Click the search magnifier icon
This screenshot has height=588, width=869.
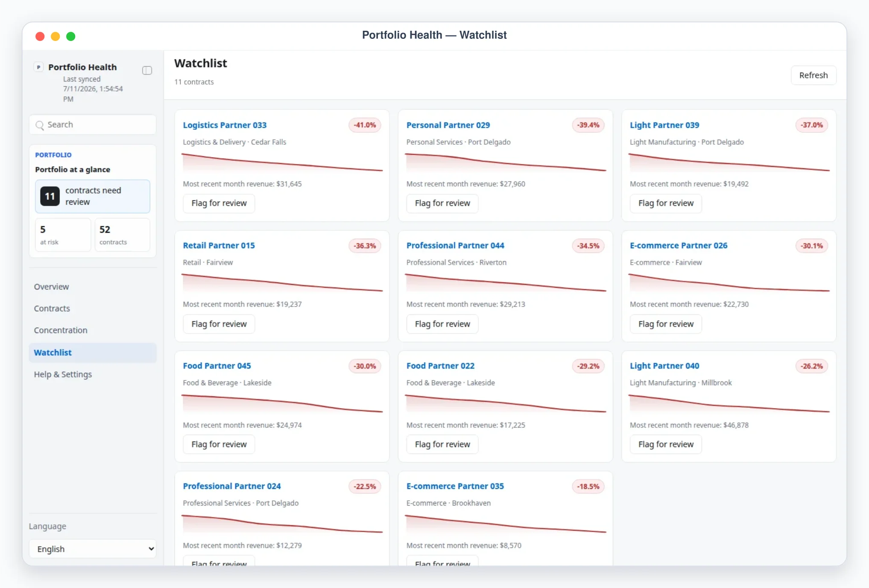click(40, 125)
